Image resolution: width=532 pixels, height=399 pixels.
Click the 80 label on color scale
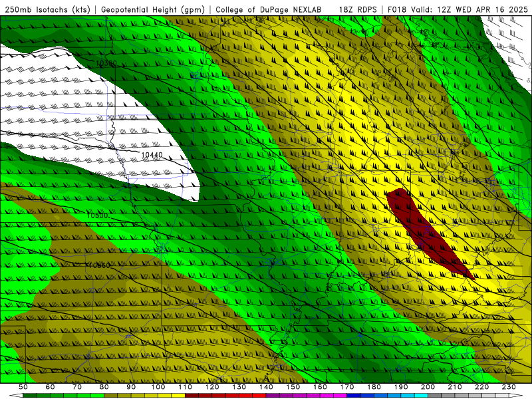tap(104, 387)
